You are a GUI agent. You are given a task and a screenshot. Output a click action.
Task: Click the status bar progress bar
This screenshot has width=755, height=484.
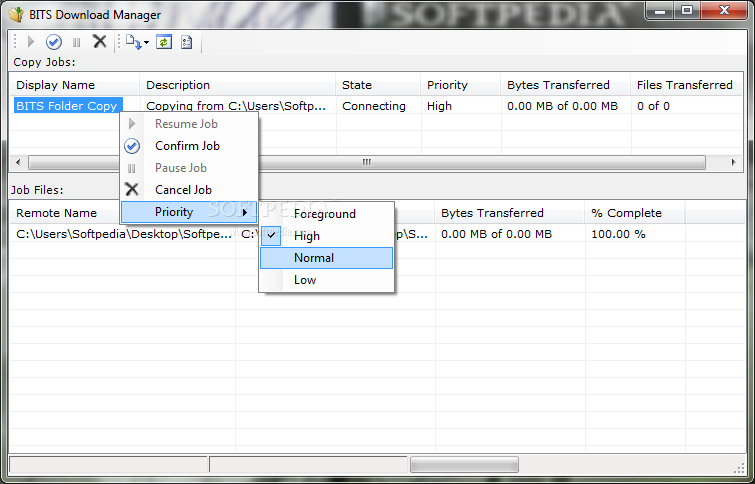click(x=464, y=464)
